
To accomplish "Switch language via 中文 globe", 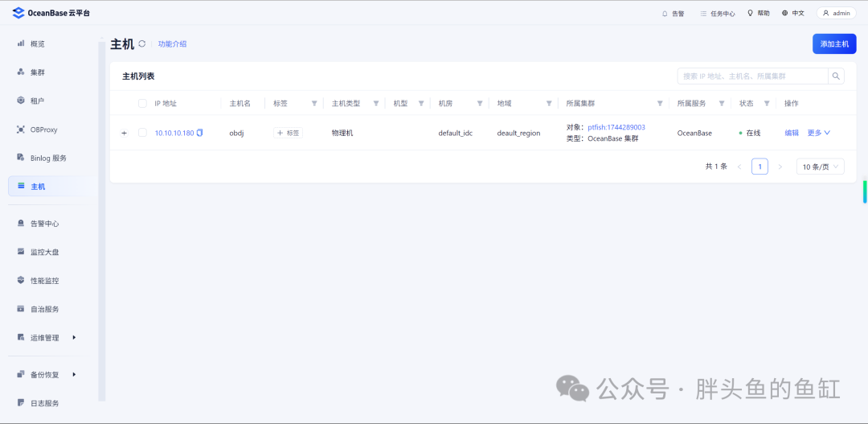I will tap(793, 14).
